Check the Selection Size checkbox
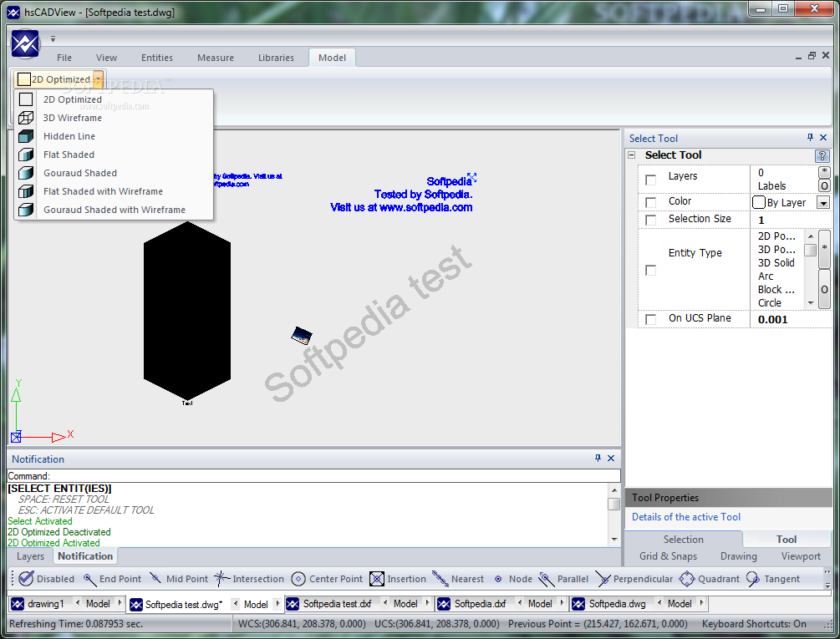This screenshot has width=840, height=639. [651, 220]
